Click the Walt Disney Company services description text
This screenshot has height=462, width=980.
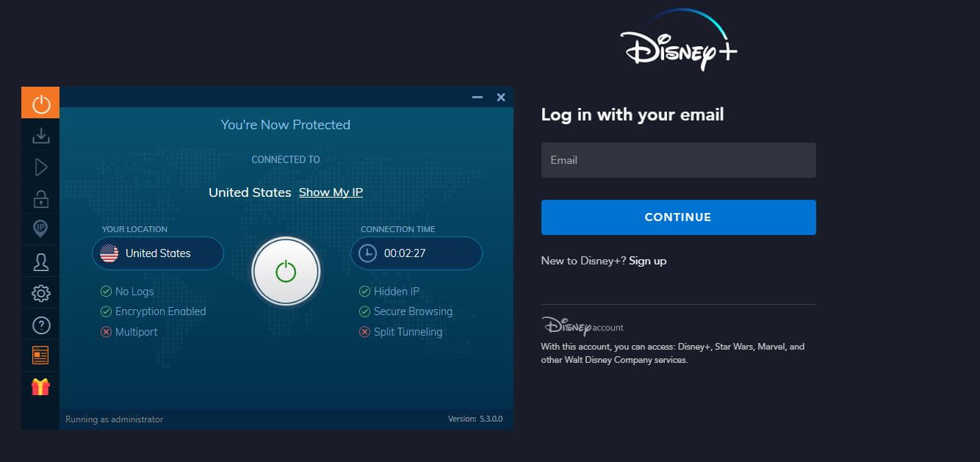pyautogui.click(x=673, y=353)
